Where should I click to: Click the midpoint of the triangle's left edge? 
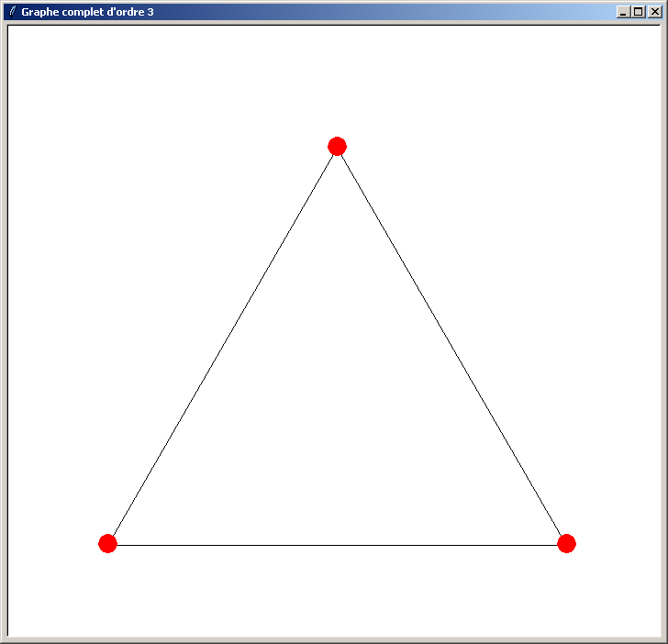pos(222,345)
